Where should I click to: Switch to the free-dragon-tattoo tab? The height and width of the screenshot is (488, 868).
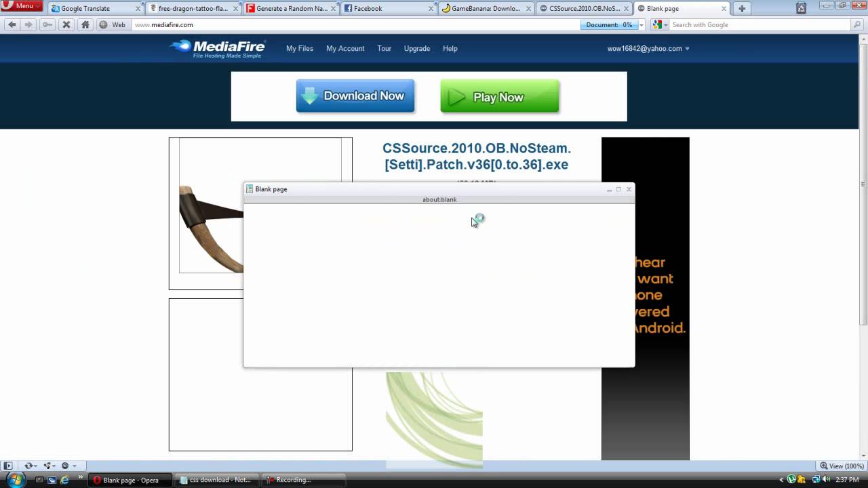(193, 9)
